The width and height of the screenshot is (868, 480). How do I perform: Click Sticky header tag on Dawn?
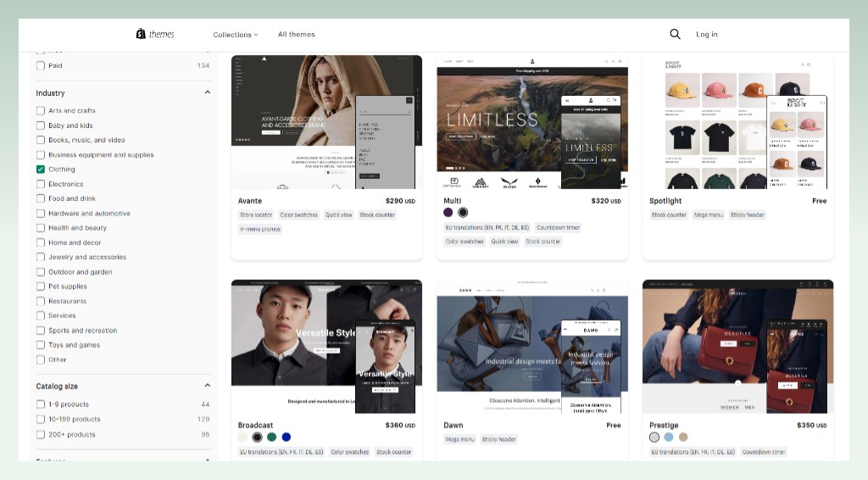pyautogui.click(x=498, y=439)
